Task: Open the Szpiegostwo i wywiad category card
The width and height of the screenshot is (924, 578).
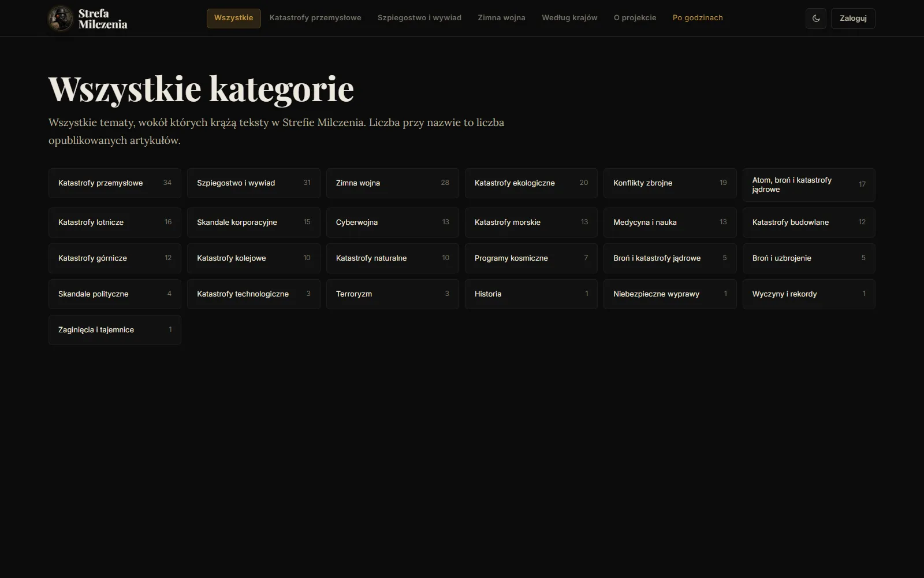Action: 254,183
